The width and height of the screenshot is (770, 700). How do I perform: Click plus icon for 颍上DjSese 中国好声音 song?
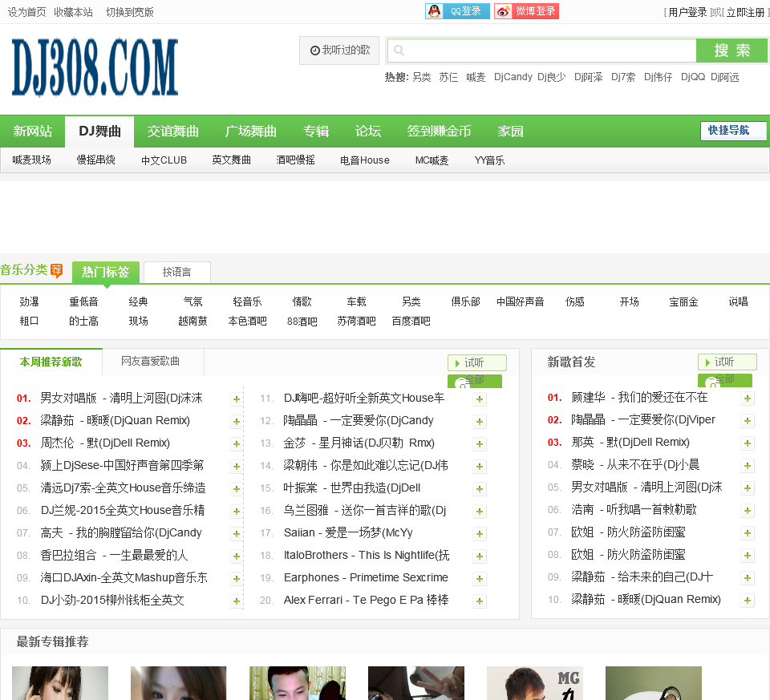pyautogui.click(x=236, y=467)
